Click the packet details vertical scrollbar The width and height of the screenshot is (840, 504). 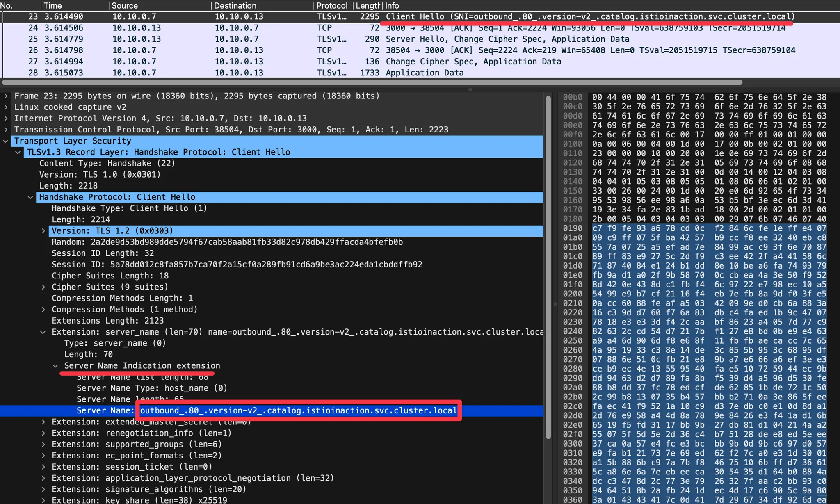[548, 267]
